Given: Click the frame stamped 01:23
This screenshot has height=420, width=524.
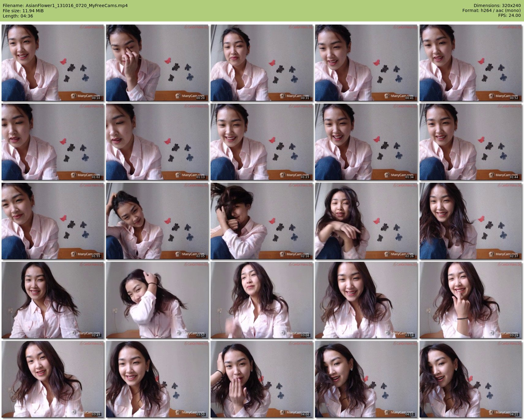Looking at the screenshot, I should 262,142.
